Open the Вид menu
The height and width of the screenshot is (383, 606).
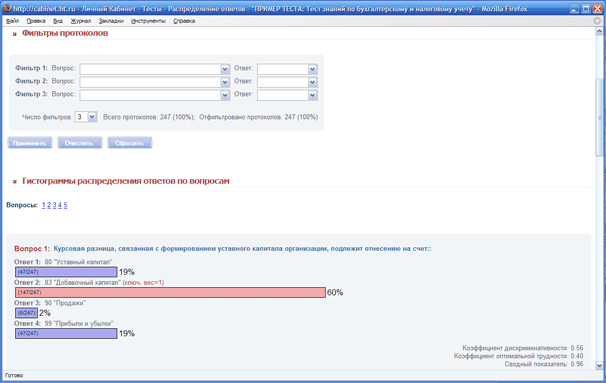point(58,21)
